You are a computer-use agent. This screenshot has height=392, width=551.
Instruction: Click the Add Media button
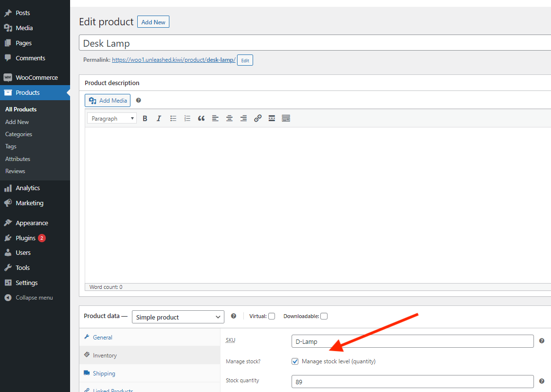tap(108, 101)
